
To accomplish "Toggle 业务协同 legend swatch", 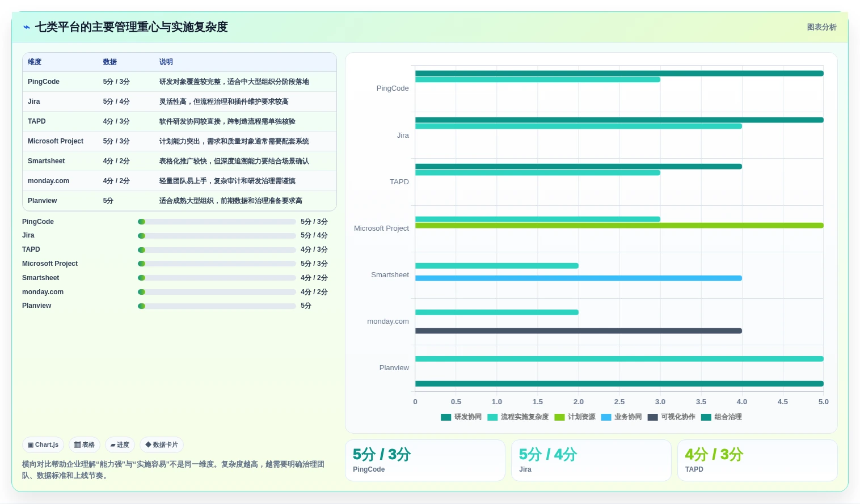I will tap(606, 417).
